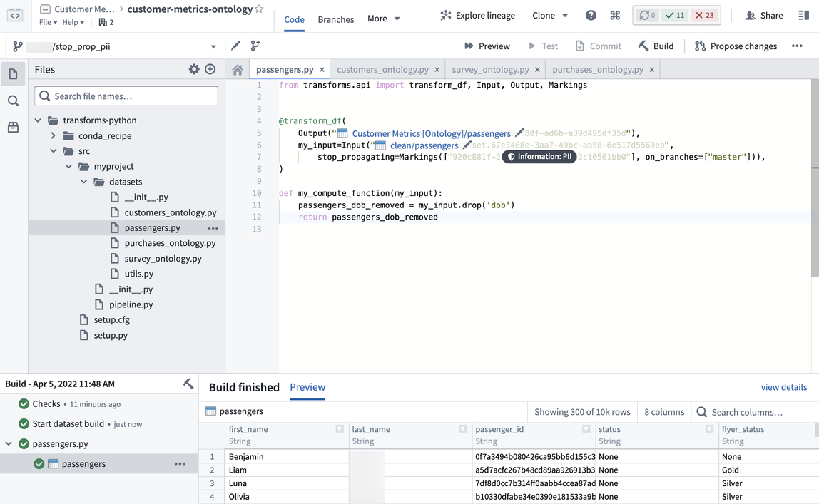Star the customer-metrics-ontology repository

click(x=259, y=9)
